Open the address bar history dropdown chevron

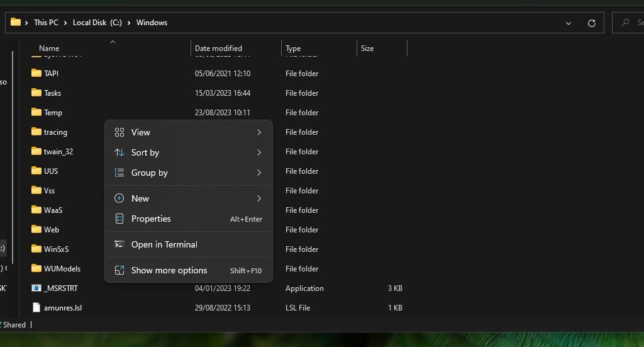click(x=569, y=23)
